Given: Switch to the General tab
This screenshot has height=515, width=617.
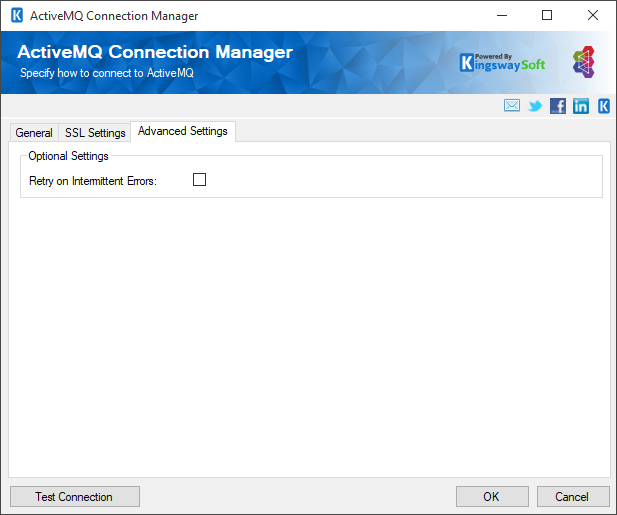Looking at the screenshot, I should tap(34, 133).
